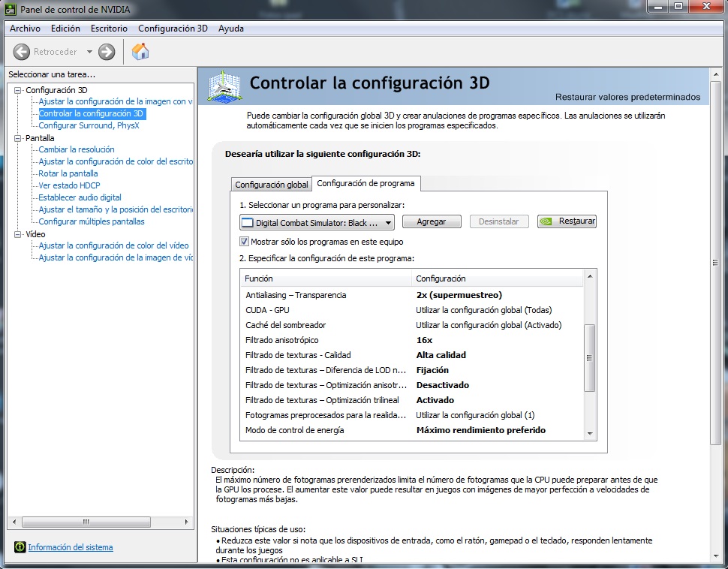728x569 pixels.
Task: Open 'Ajustar la configuración de la imagen de vídeo' task
Action: coord(116,257)
